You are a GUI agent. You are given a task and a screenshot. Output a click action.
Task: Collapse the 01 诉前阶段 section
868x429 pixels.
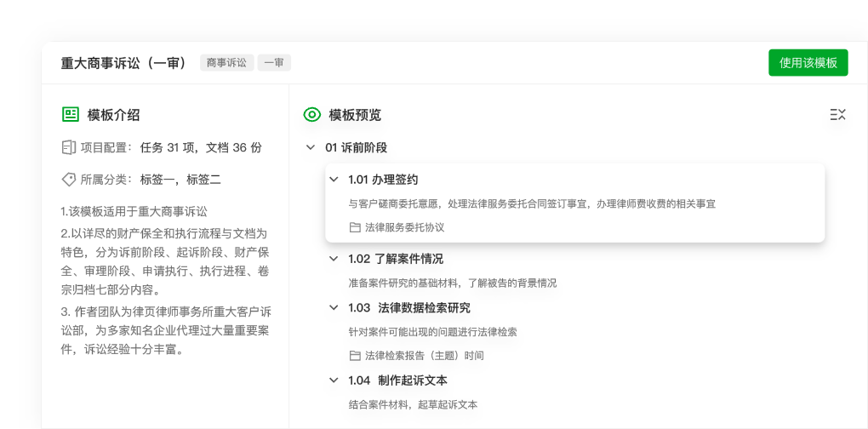pyautogui.click(x=310, y=148)
